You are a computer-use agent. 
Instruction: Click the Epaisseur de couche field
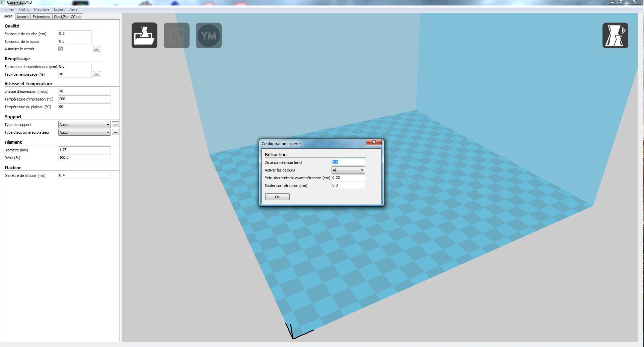coord(75,33)
